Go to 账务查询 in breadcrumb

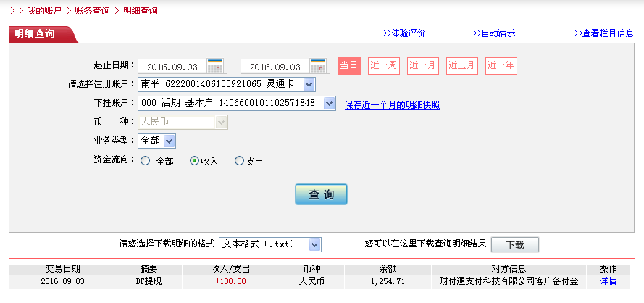click(92, 11)
